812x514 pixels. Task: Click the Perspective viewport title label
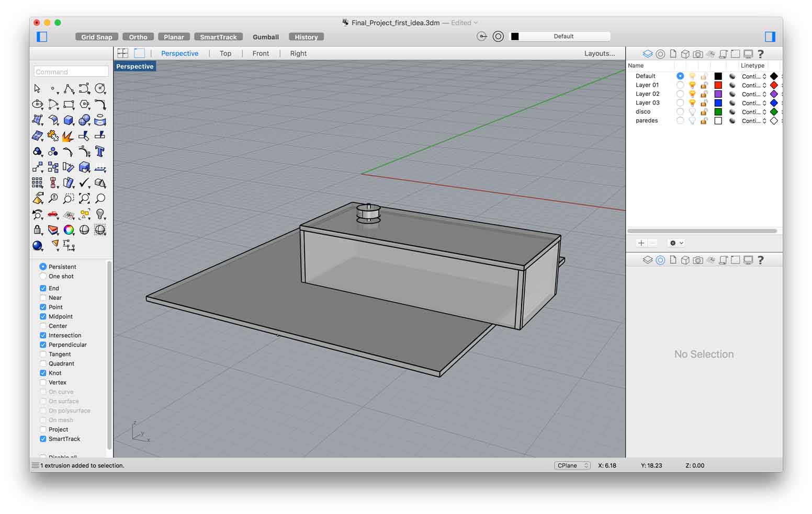point(135,66)
